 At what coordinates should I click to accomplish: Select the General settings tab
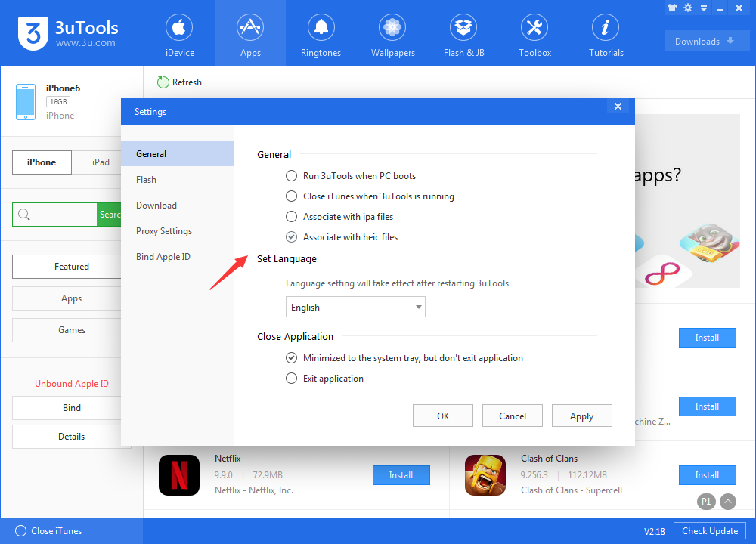tap(178, 153)
